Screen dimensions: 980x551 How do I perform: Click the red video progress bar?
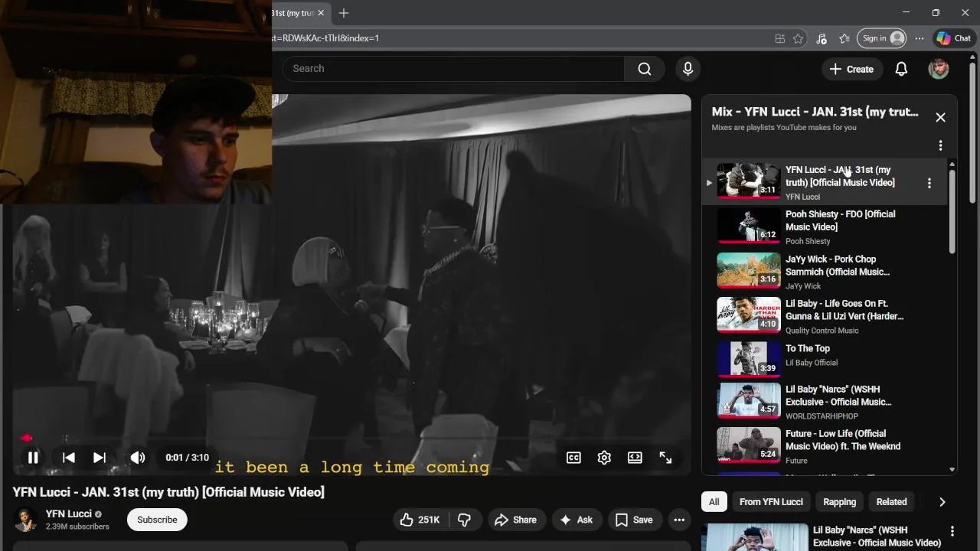pyautogui.click(x=351, y=439)
